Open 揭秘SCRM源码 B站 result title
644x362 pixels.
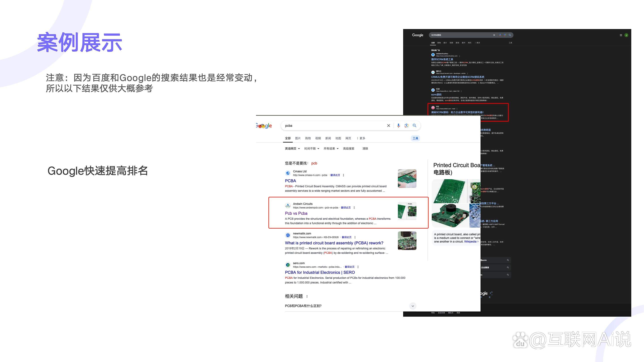(x=457, y=112)
